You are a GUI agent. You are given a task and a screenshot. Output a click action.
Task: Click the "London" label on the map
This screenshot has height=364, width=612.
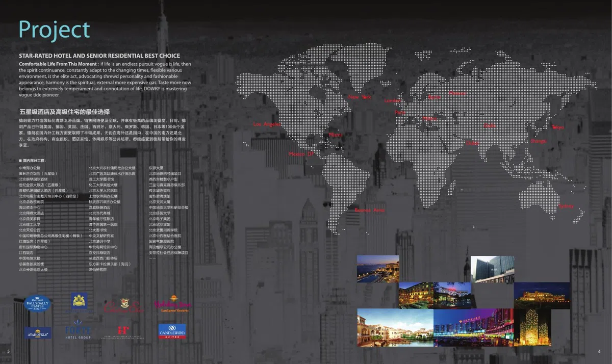[393, 101]
